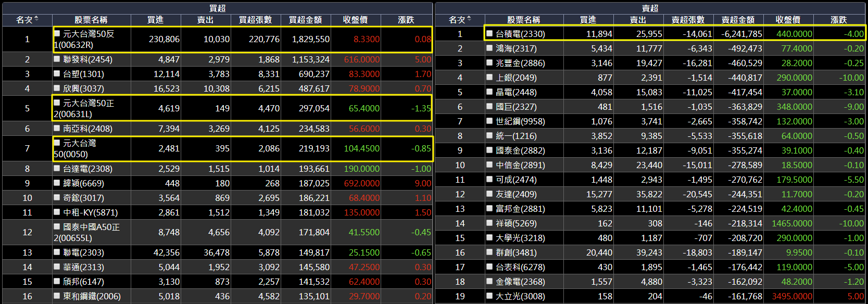Screen dimensions: 868x304
Task: Select the 賣超 panel title
Action: coord(650,8)
